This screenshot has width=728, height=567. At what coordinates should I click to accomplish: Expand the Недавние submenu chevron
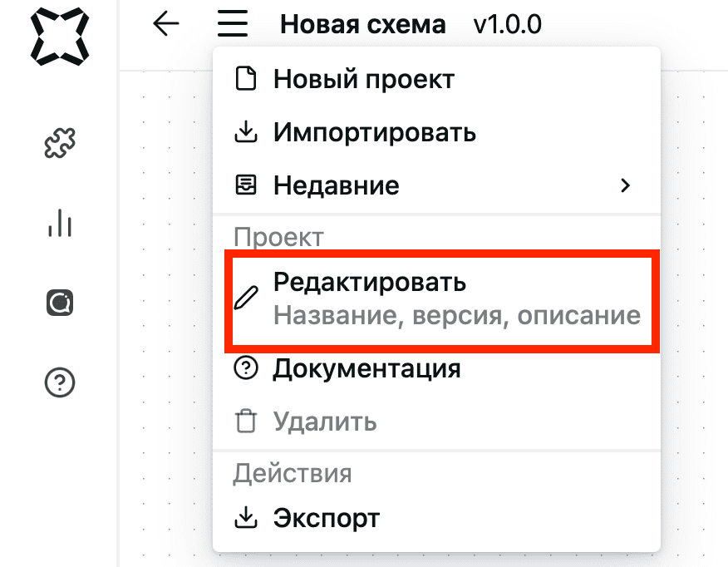(x=626, y=185)
